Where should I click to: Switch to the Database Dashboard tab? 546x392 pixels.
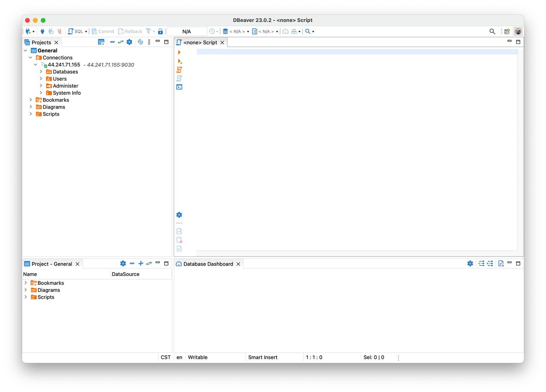pyautogui.click(x=208, y=264)
